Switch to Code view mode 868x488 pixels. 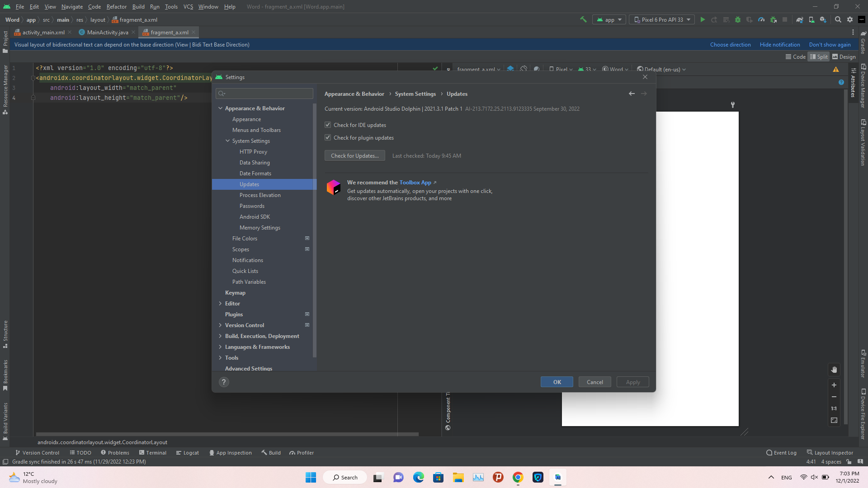pos(796,57)
